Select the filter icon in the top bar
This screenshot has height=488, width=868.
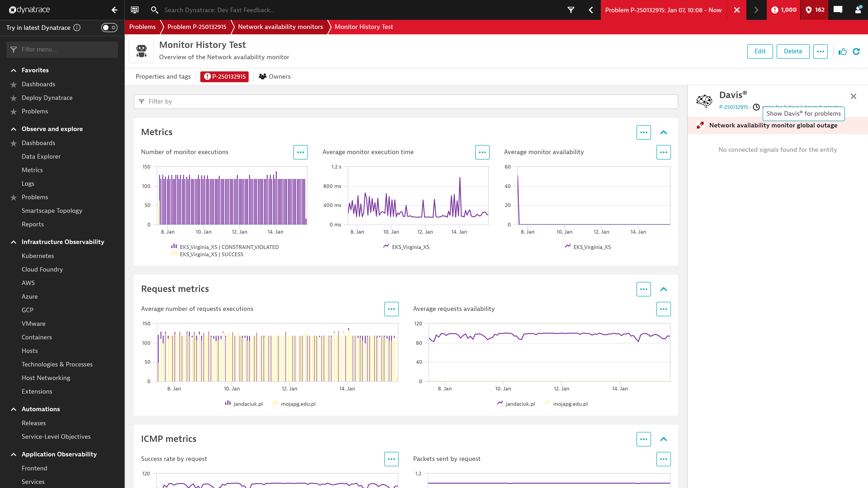point(571,10)
